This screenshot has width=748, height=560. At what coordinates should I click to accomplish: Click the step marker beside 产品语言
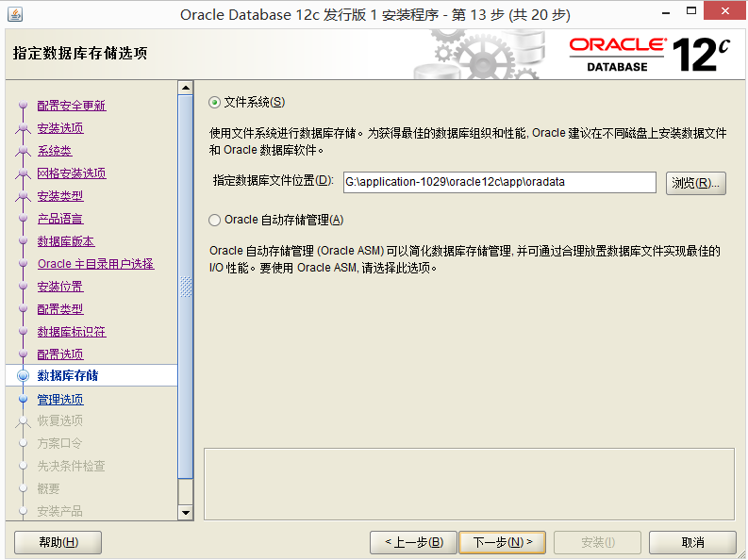(x=23, y=219)
